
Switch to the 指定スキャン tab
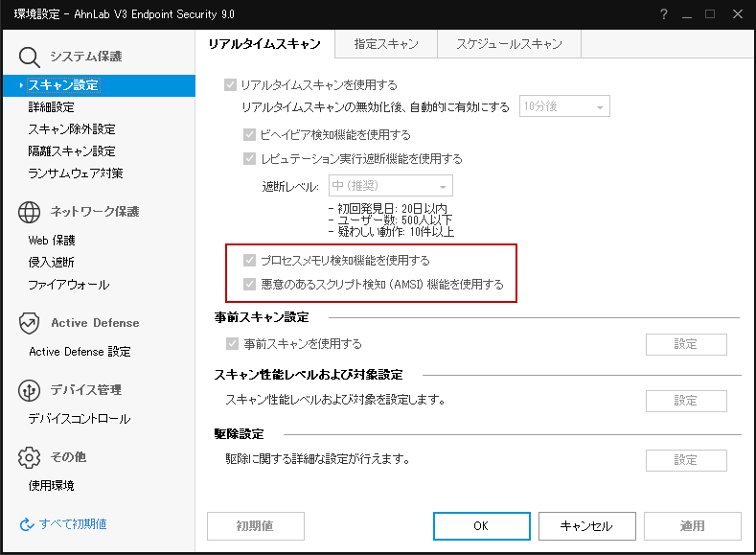385,44
